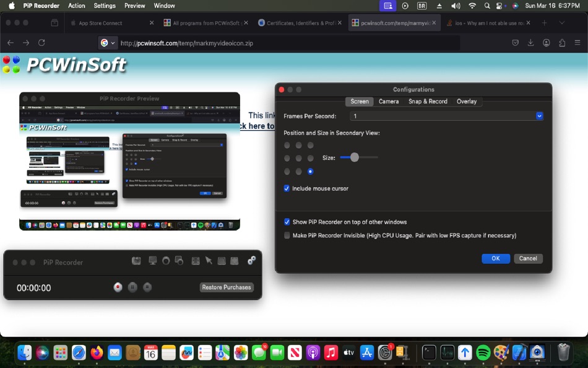Switch to the Snap & Record tab
This screenshot has width=588, height=368.
[x=428, y=102]
